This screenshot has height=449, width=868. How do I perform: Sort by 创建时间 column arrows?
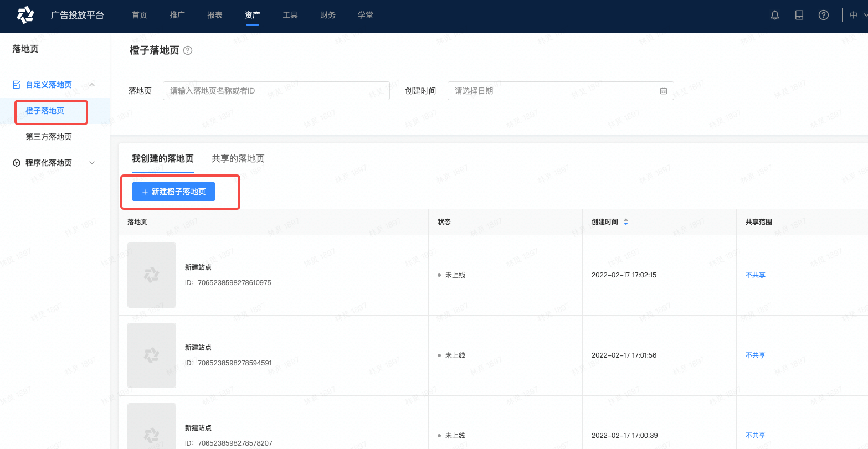pyautogui.click(x=626, y=222)
